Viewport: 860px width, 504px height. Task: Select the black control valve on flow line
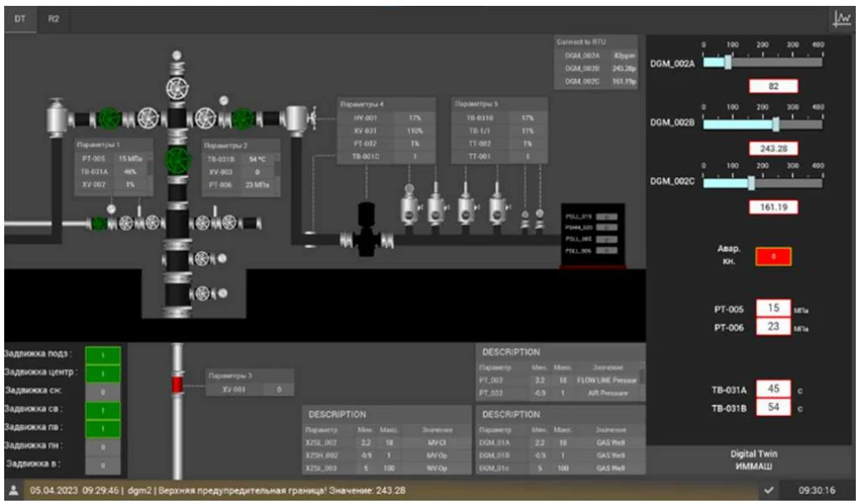click(366, 229)
